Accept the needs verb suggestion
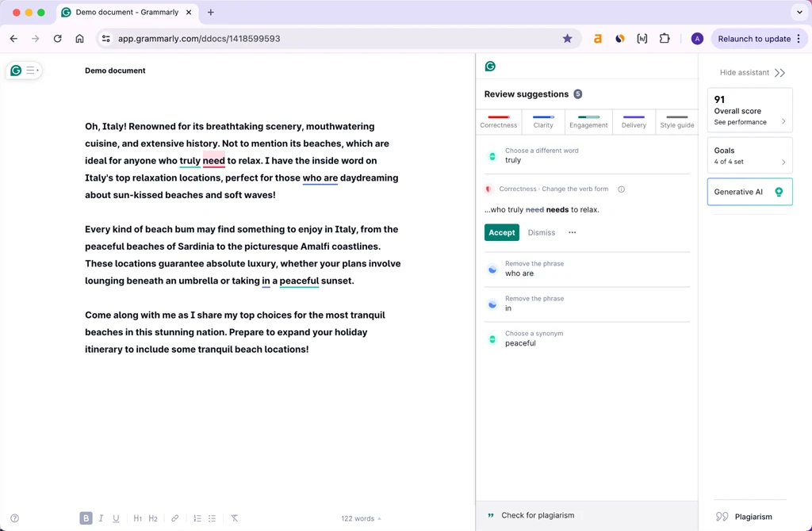Viewport: 812px width, 531px height. [x=502, y=232]
